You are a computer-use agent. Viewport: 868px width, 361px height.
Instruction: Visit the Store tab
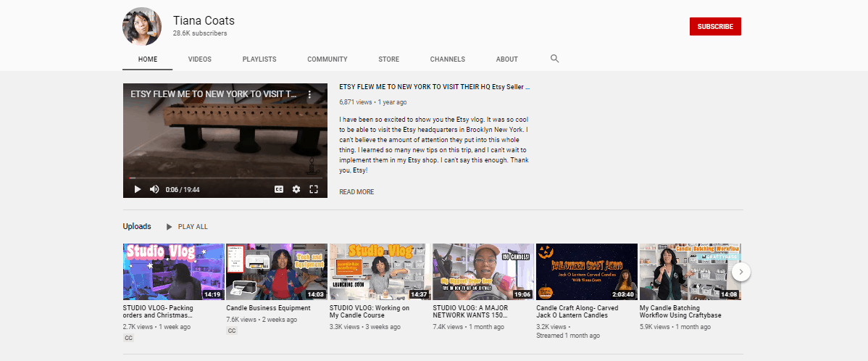pyautogui.click(x=388, y=59)
